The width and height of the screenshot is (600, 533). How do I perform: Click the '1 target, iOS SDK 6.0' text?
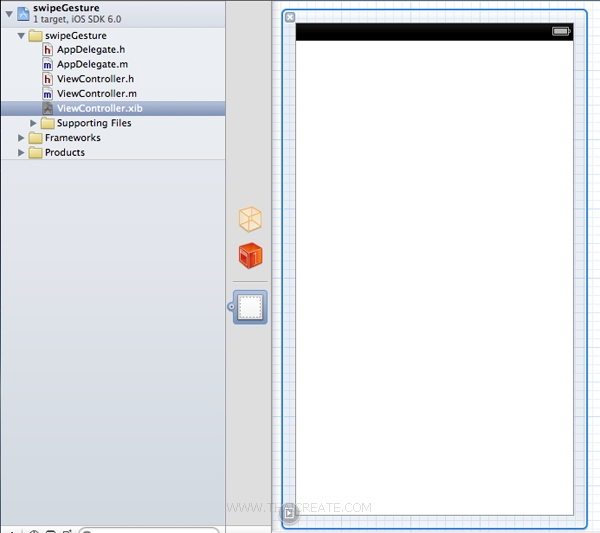[77, 19]
